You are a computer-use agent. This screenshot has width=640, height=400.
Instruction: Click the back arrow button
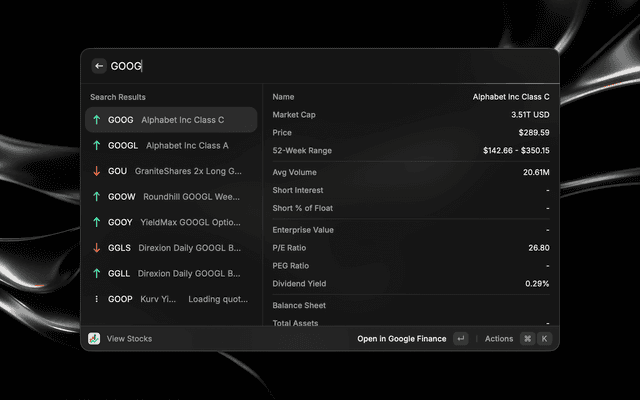99,66
